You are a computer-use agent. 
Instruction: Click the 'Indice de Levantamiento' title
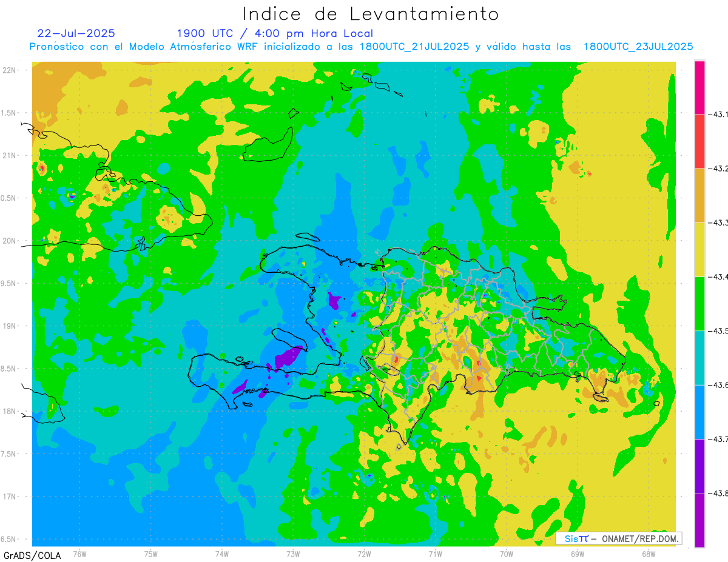tap(371, 13)
